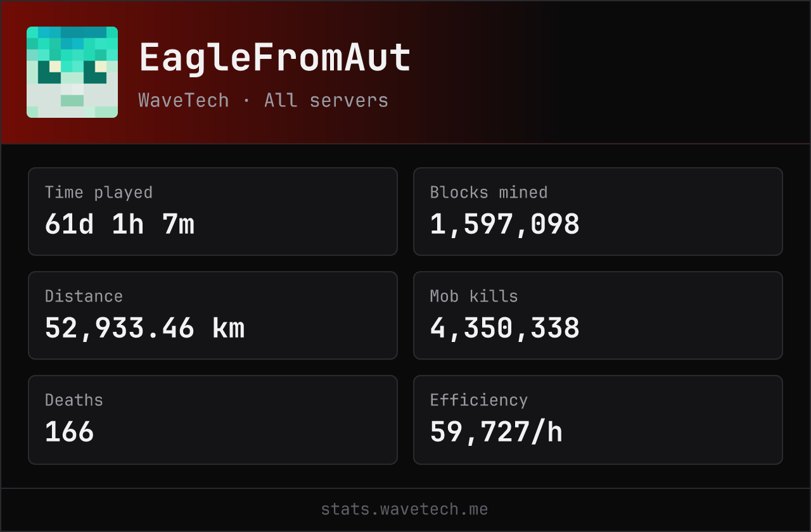Click the 61d 1h 7m value

pyautogui.click(x=120, y=224)
